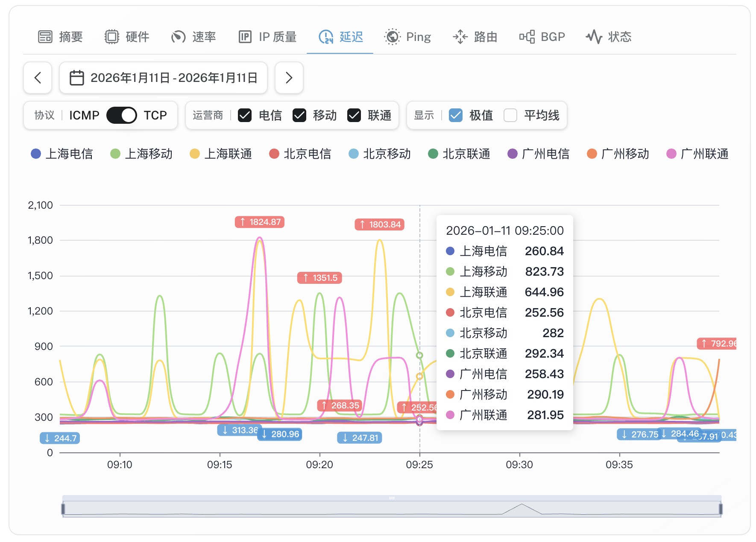Hide the 上海联通 series in legend

pyautogui.click(x=221, y=154)
